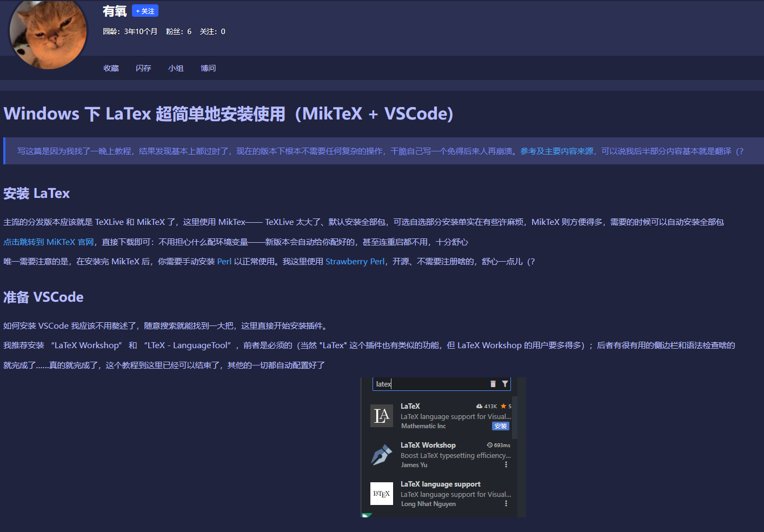Viewport: 764px width, 532px height.
Task: Switch to the 博问 tab
Action: [208, 68]
